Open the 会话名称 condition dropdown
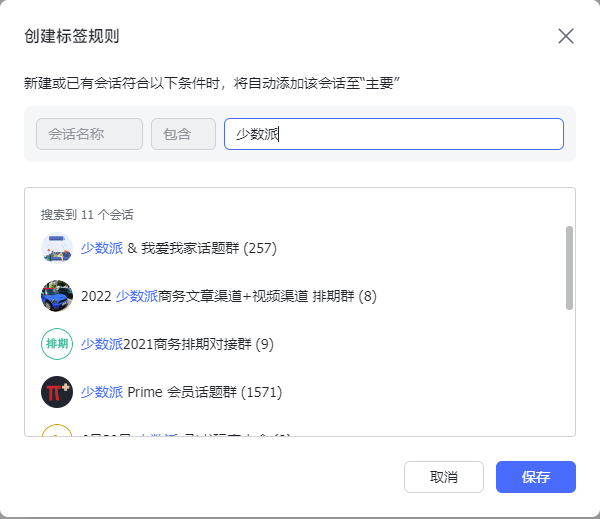This screenshot has height=519, width=600. [x=89, y=134]
